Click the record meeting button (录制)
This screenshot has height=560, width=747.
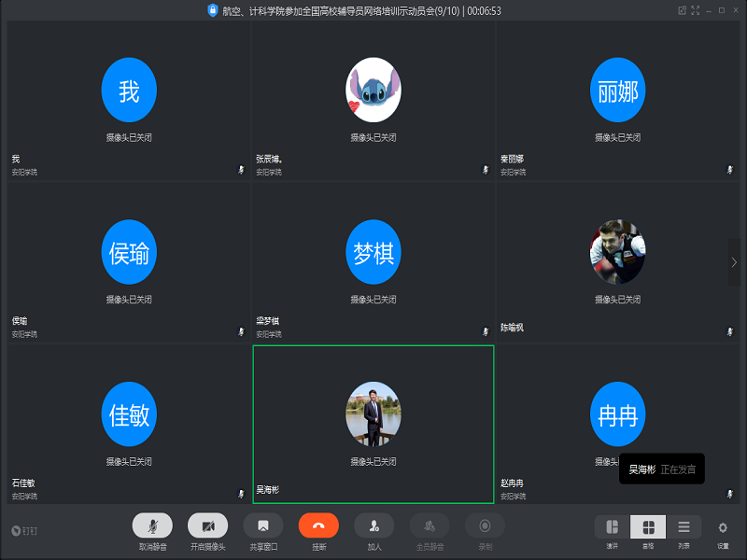pos(485,525)
